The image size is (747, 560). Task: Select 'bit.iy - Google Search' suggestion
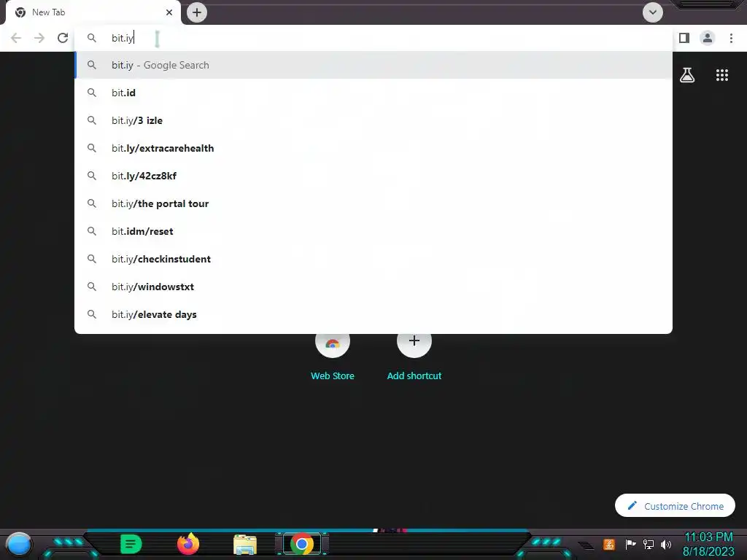coord(373,65)
